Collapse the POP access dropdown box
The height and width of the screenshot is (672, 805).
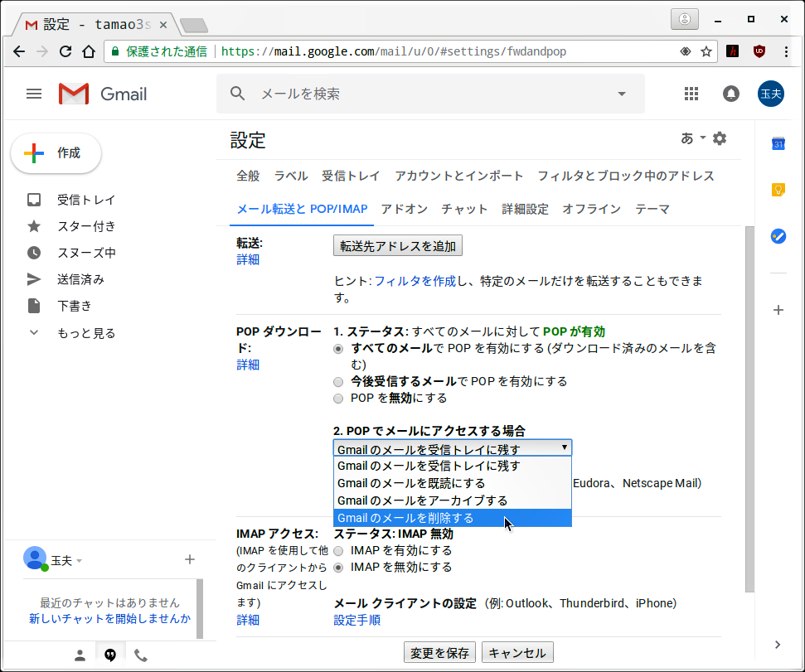coord(453,447)
